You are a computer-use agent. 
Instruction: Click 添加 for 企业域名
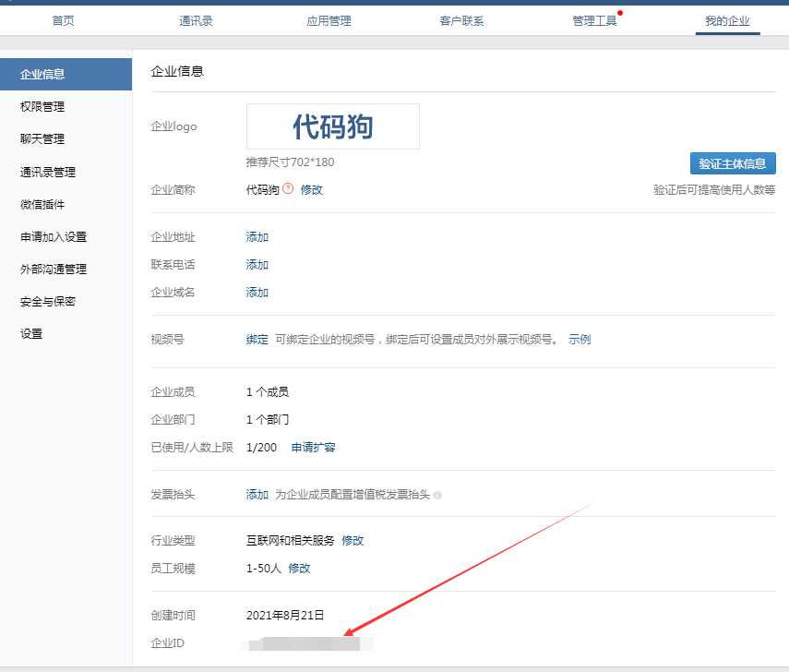tap(257, 293)
